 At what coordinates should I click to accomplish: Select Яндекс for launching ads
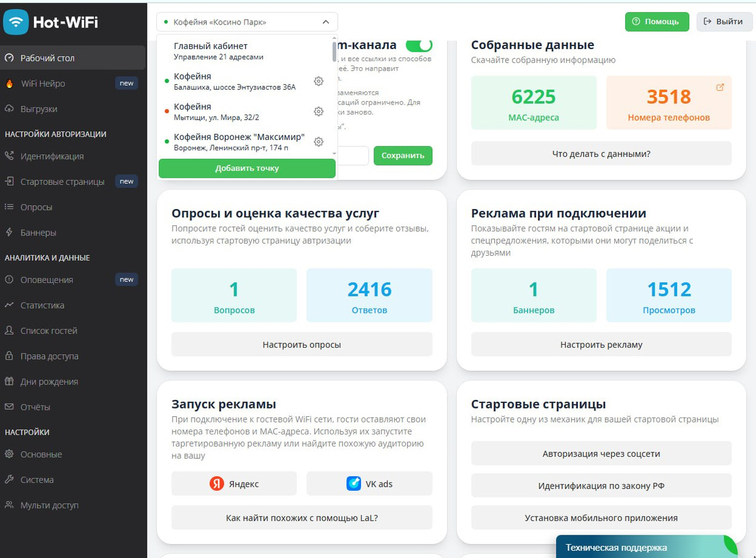tap(234, 482)
